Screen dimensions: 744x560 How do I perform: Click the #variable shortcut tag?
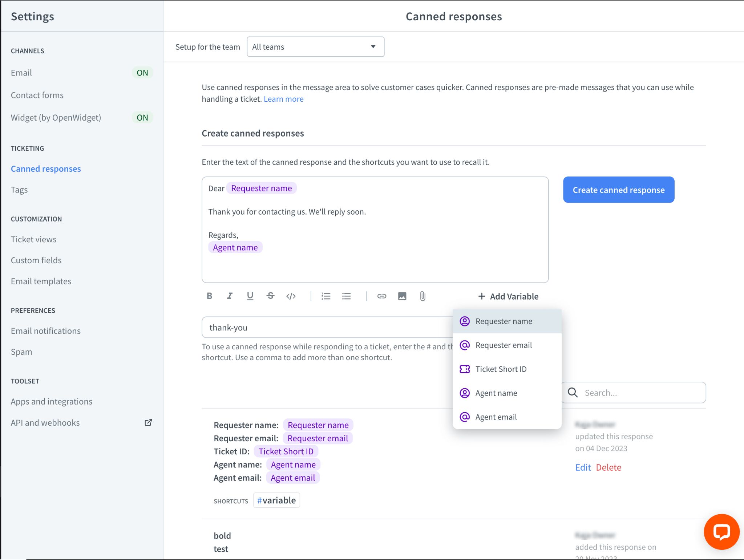coord(276,500)
